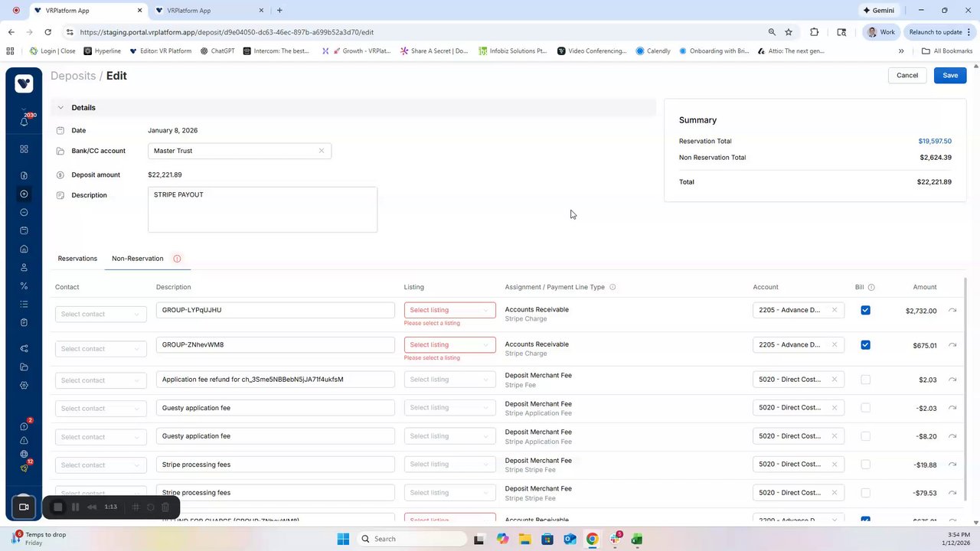
Task: Go to Deposits breadcrumb link
Action: (73, 76)
